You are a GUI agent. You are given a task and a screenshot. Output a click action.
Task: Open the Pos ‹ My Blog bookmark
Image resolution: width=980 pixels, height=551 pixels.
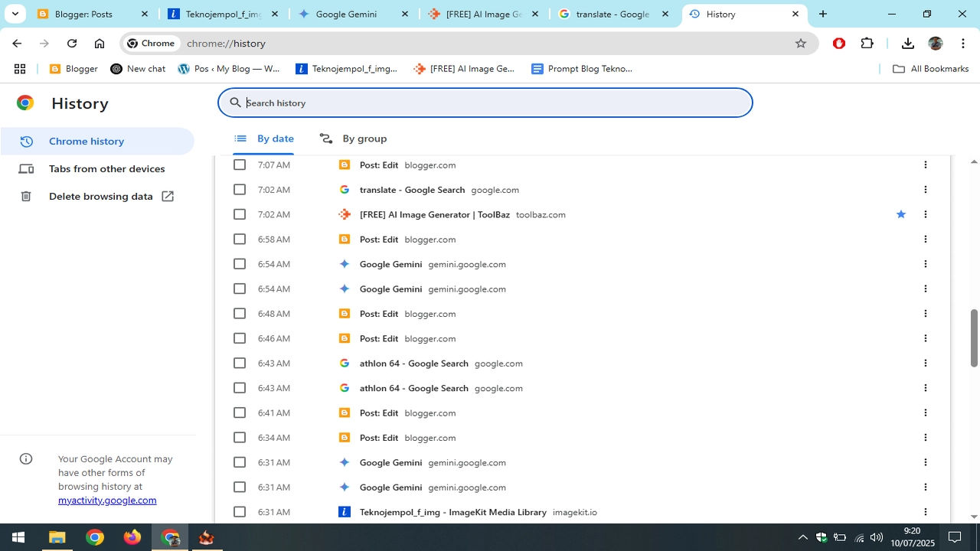point(229,69)
